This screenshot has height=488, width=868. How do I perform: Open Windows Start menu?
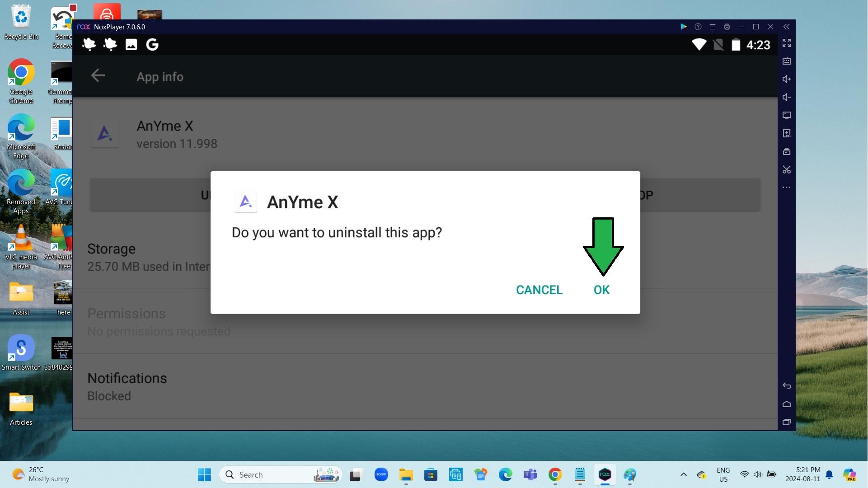[204, 474]
